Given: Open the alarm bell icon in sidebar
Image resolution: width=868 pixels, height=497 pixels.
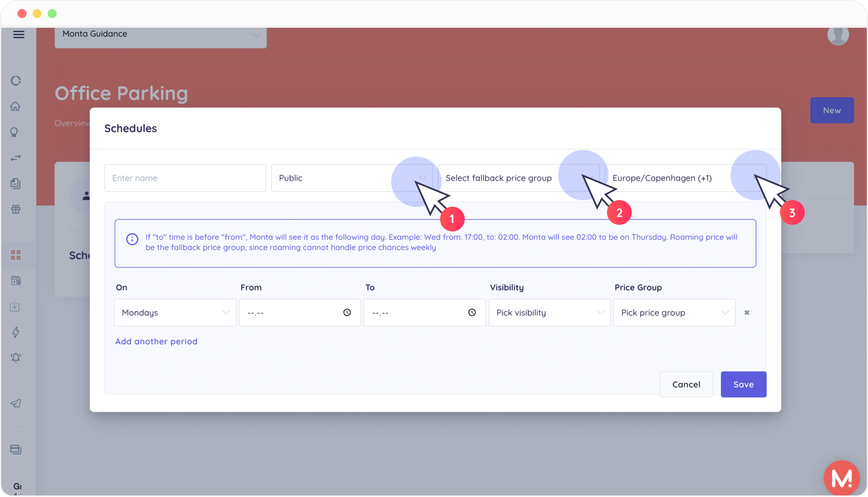Looking at the screenshot, I should (x=16, y=358).
